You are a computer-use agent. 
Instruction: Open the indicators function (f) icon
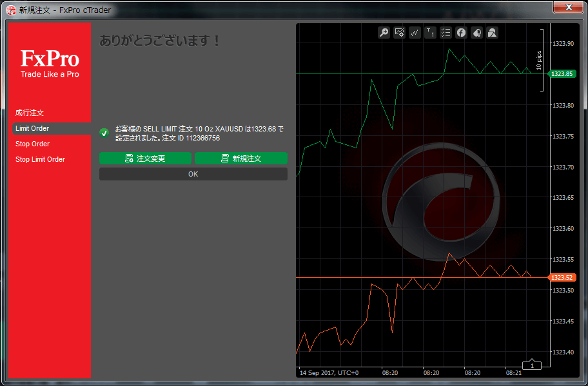(461, 33)
